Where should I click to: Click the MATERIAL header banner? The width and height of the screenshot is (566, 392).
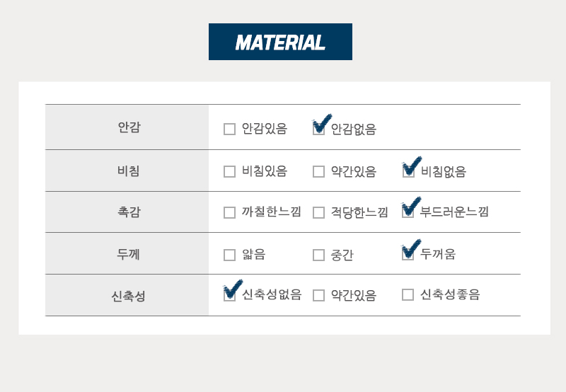click(x=280, y=42)
